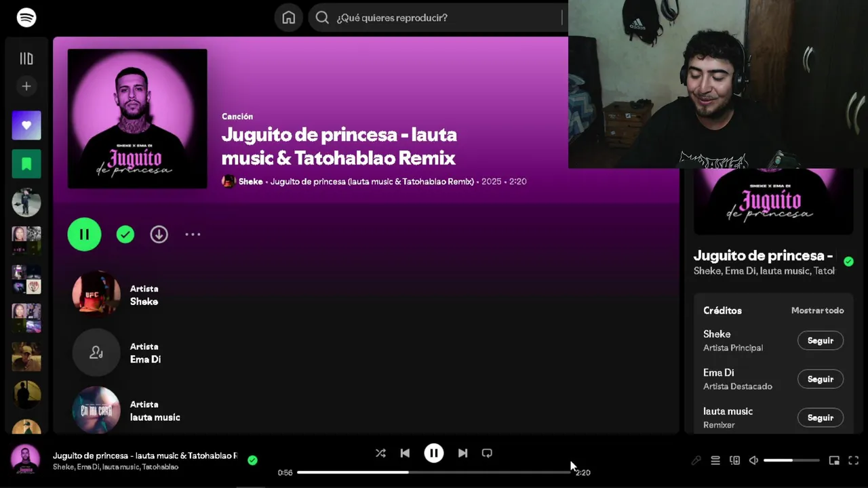Click Mostrar todo in Créditos
Image resolution: width=868 pixels, height=488 pixels.
point(817,310)
